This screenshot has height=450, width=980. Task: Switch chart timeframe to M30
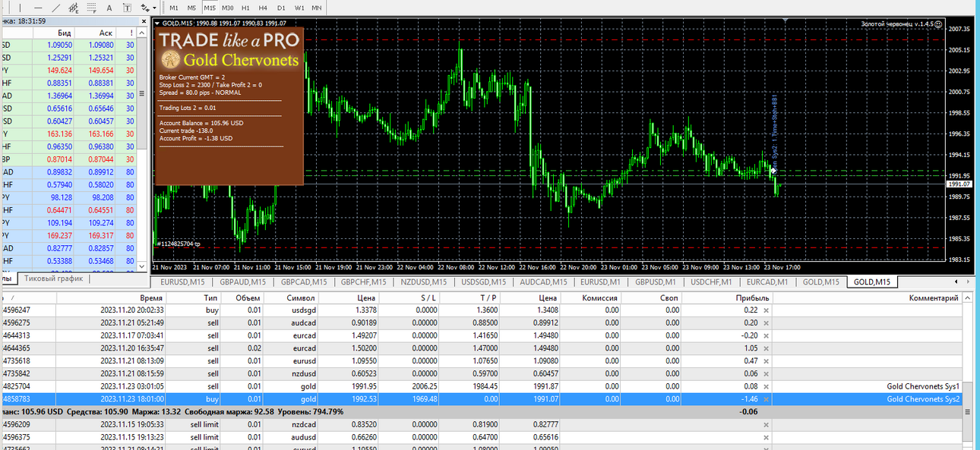tap(227, 8)
